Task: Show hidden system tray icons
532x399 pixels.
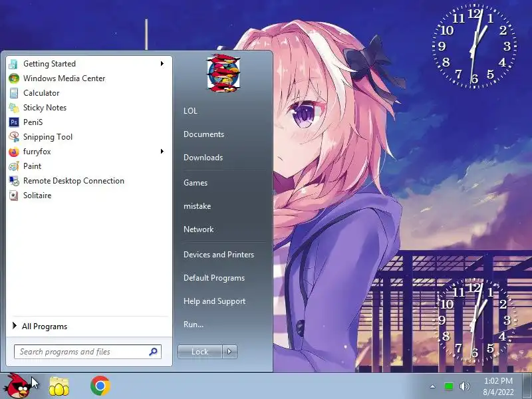Action: point(433,386)
